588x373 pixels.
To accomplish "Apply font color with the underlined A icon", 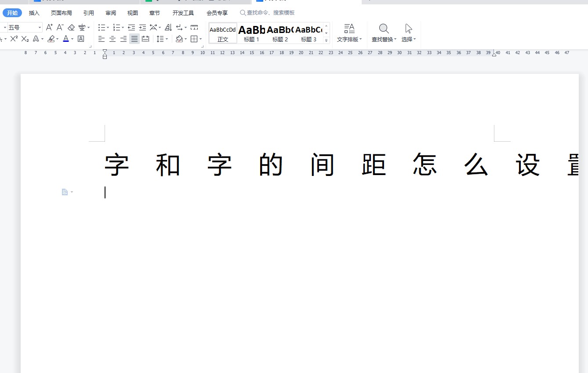I will [66, 39].
